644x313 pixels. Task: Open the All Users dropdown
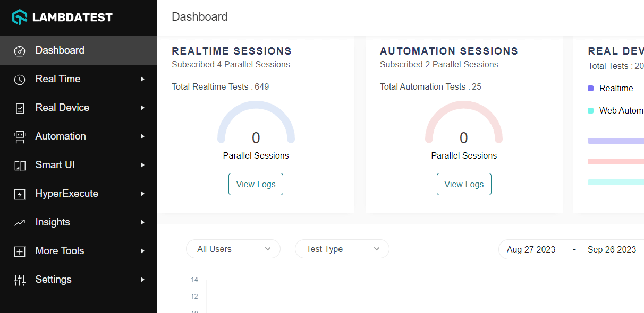coord(233,249)
